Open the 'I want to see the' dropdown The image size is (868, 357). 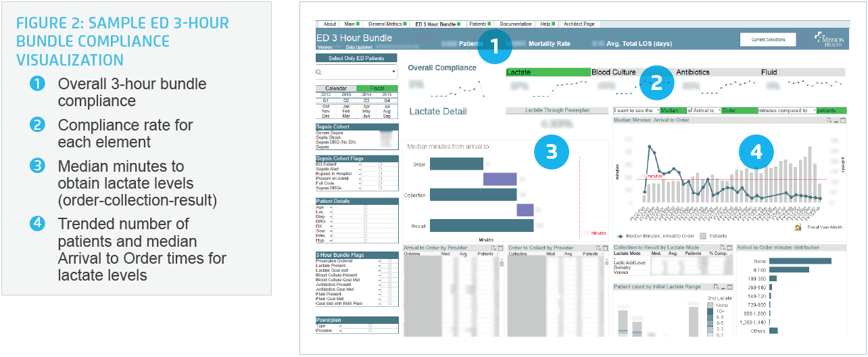(x=658, y=110)
